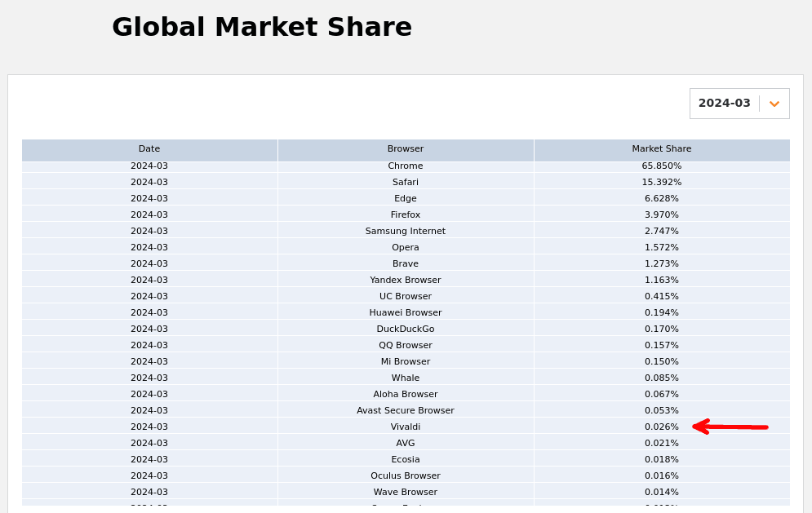
Task: Select the Chrome browser cell
Action: point(406,166)
